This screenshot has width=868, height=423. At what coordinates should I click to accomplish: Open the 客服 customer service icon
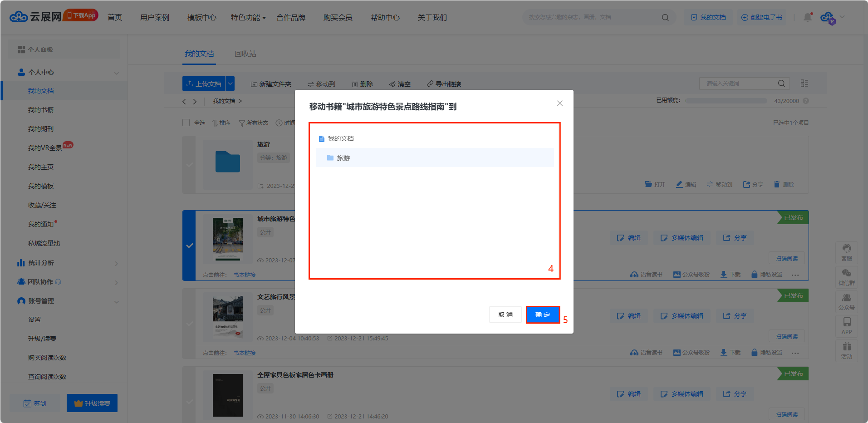(846, 252)
